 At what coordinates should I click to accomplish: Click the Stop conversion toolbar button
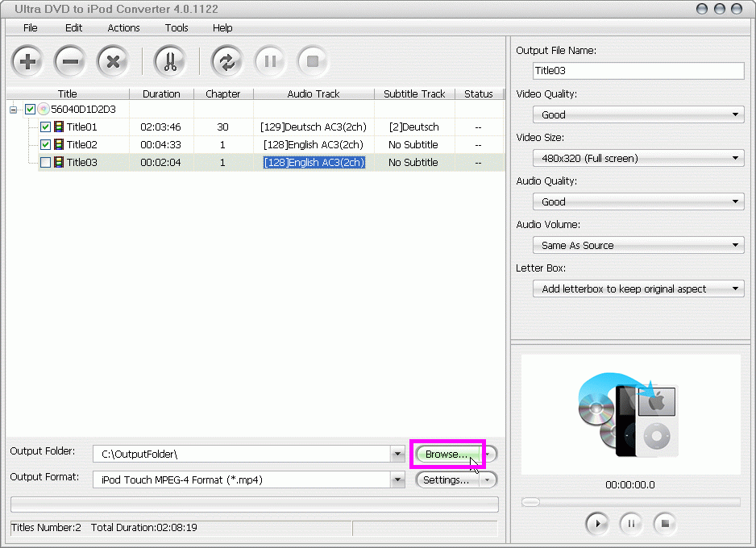tap(313, 61)
